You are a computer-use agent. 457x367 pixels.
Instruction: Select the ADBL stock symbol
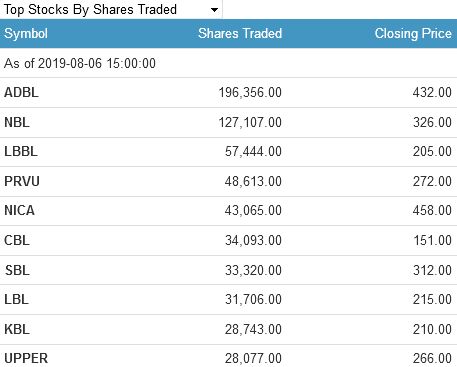click(21, 92)
